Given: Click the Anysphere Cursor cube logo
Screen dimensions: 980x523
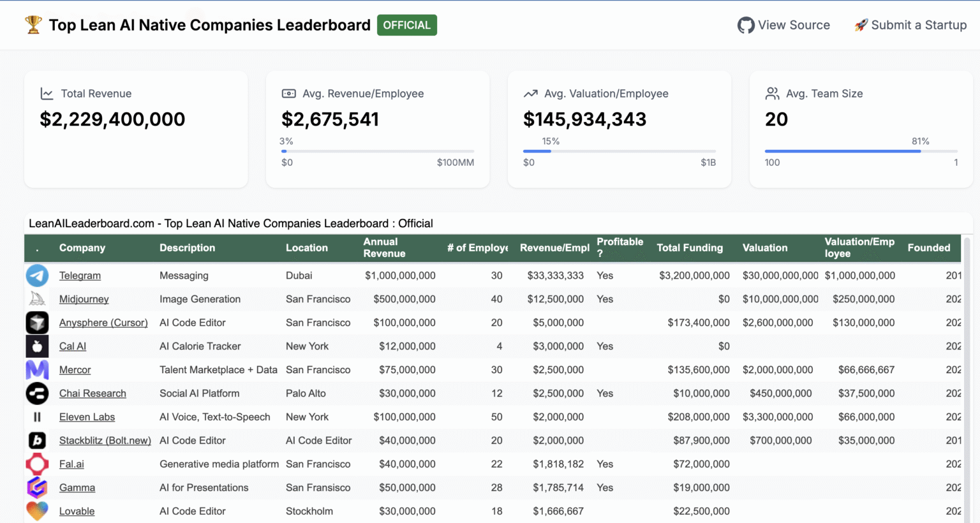Looking at the screenshot, I should [37, 323].
